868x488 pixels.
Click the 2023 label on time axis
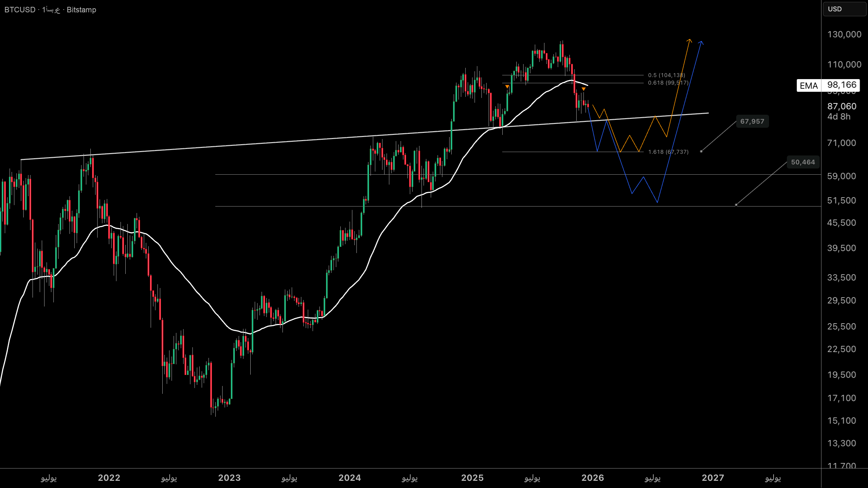point(229,478)
